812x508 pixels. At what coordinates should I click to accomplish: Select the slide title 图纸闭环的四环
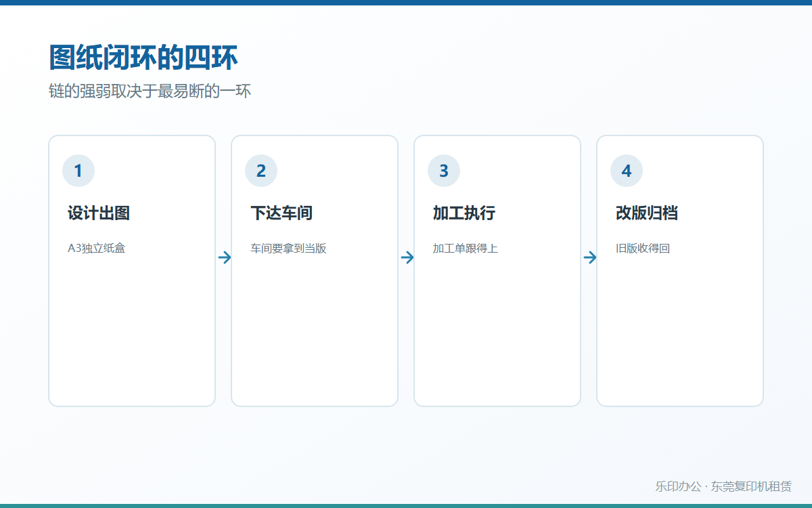[143, 58]
